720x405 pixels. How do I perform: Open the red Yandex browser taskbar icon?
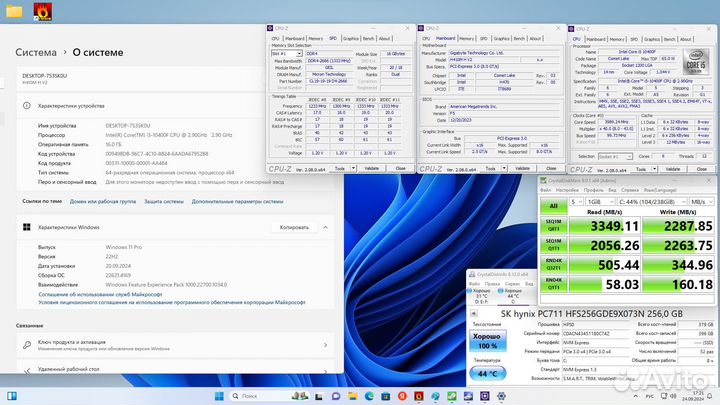[x=402, y=396]
